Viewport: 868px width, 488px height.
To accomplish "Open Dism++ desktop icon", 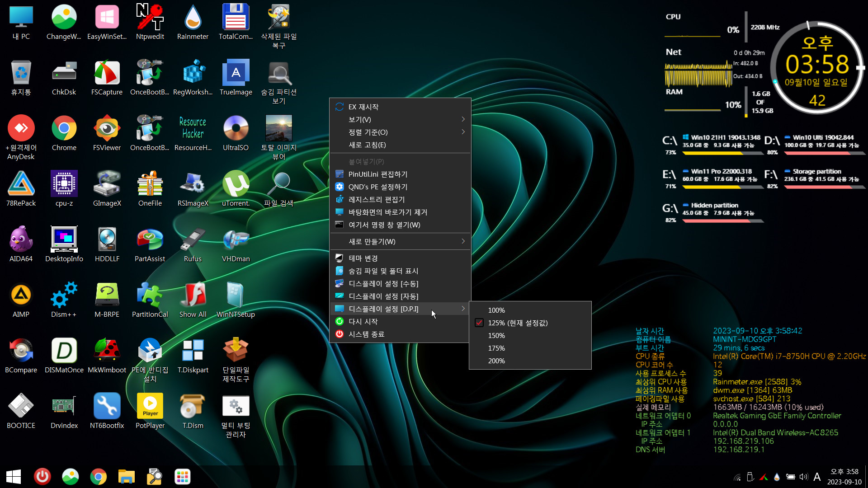I will [x=64, y=300].
